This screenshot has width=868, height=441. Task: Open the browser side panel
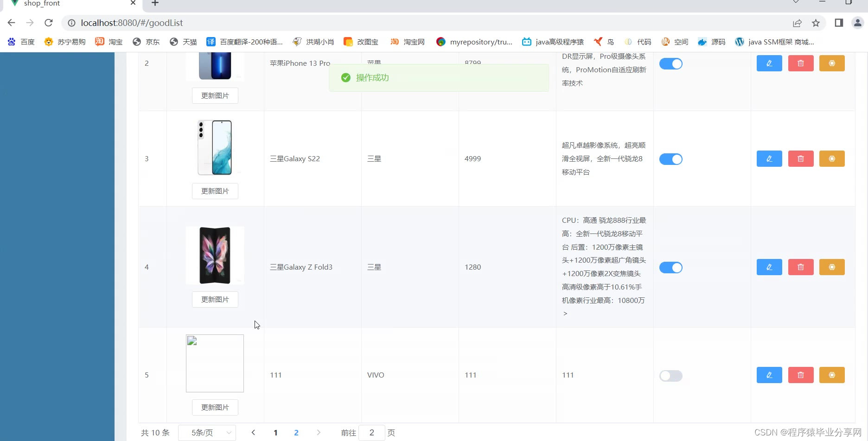[839, 23]
